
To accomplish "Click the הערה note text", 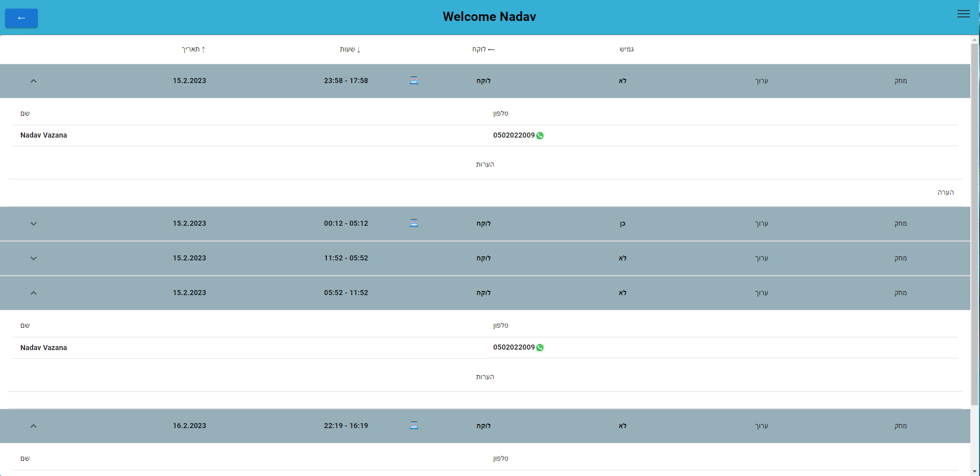I will pyautogui.click(x=945, y=192).
